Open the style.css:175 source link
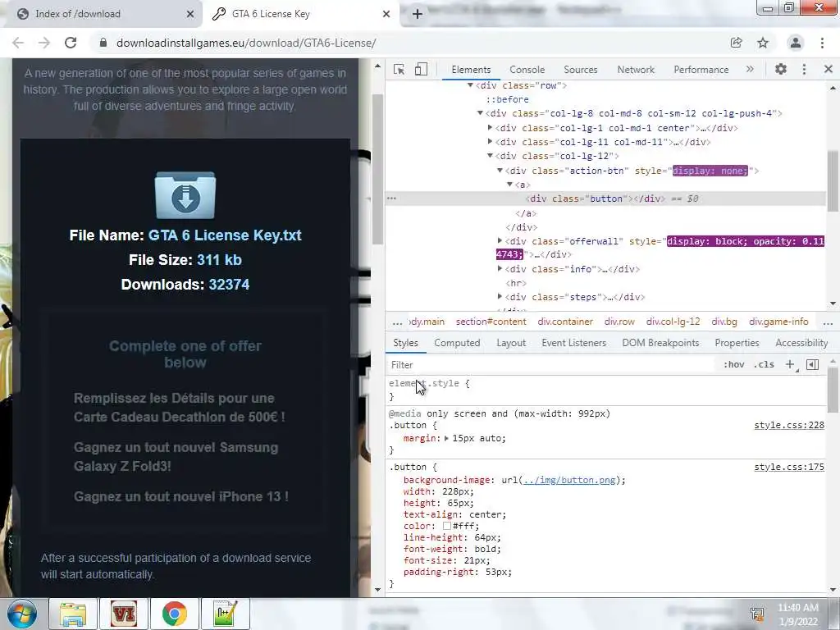The width and height of the screenshot is (840, 630). 789,467
